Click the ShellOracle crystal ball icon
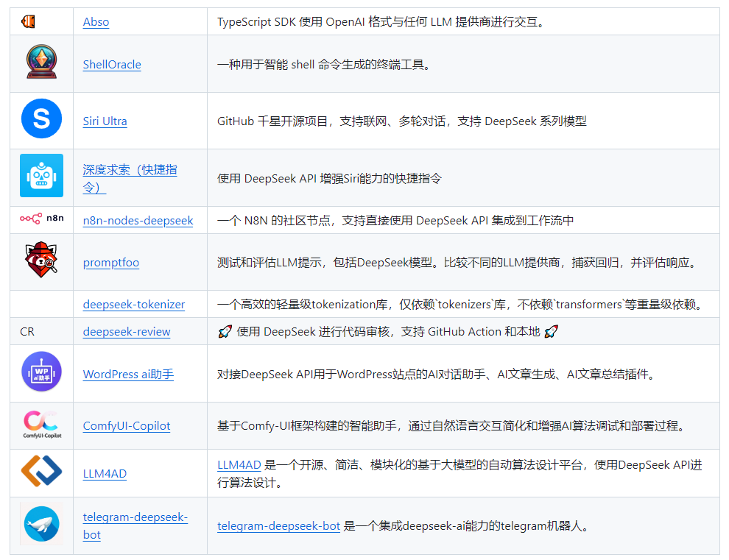Viewport: 729px width, 560px height. pyautogui.click(x=41, y=62)
